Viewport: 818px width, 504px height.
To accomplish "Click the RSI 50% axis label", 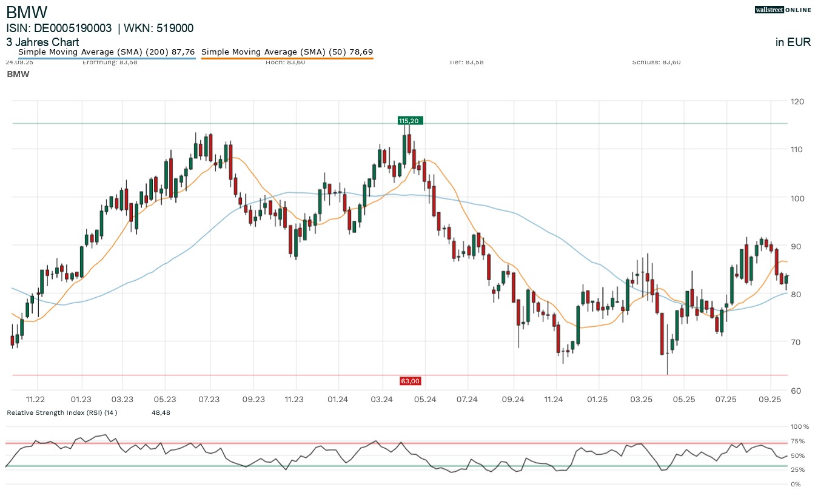I will click(x=798, y=455).
